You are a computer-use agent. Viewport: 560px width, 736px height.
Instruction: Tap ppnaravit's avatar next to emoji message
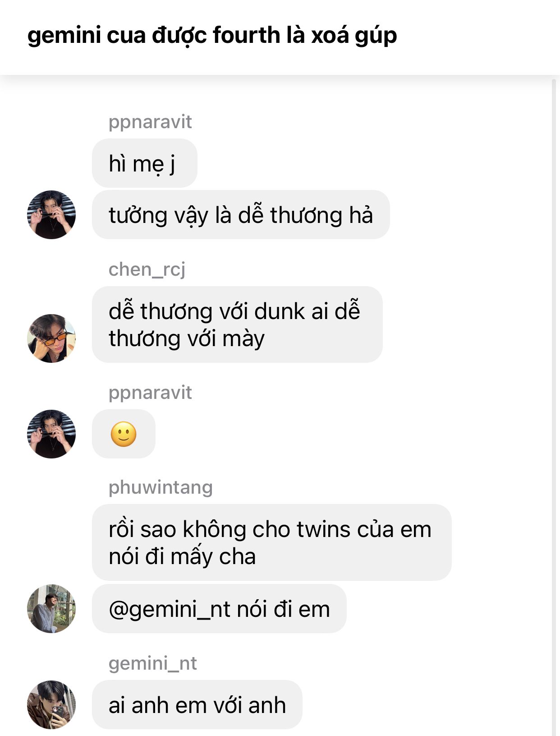(x=51, y=434)
